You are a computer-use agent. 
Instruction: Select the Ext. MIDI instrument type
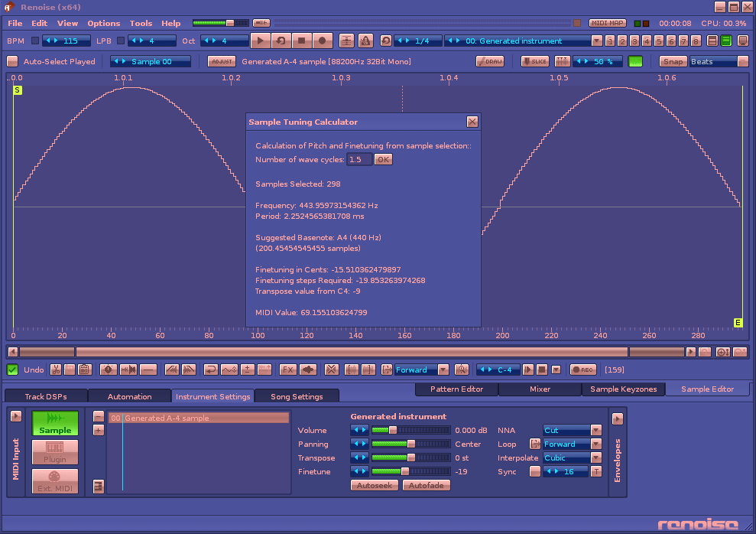tap(55, 481)
